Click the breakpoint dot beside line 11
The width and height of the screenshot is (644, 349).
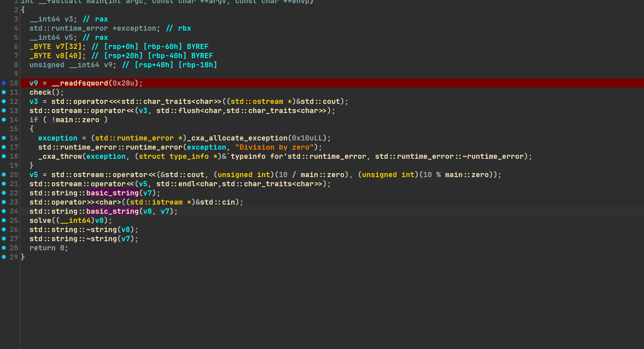tap(4, 92)
